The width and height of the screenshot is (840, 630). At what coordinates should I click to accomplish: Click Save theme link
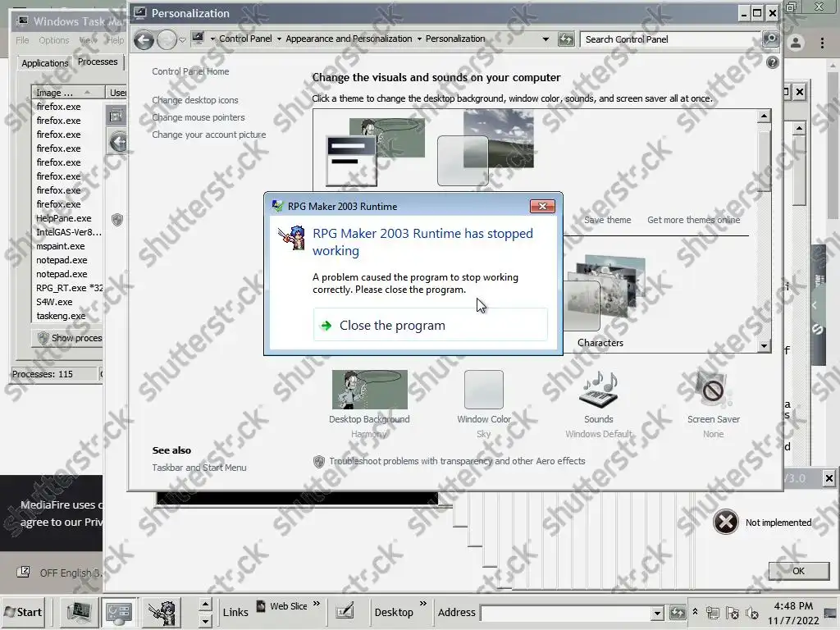(608, 220)
